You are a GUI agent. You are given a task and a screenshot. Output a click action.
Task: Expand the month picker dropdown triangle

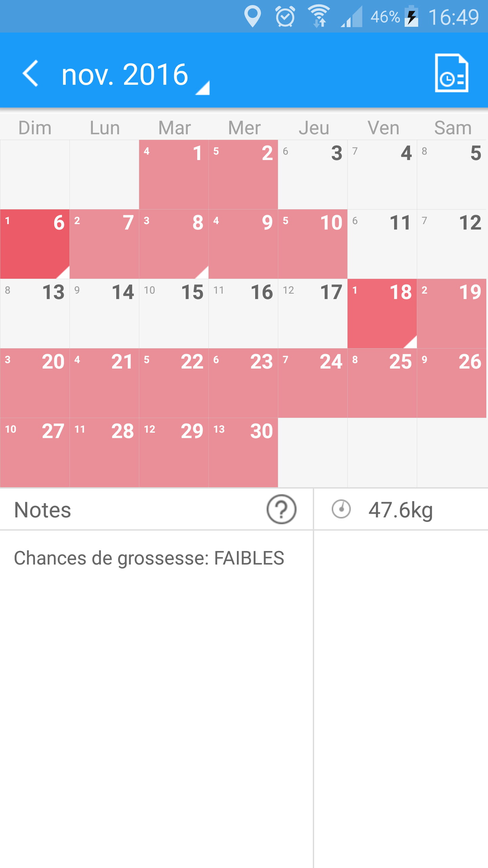click(203, 88)
